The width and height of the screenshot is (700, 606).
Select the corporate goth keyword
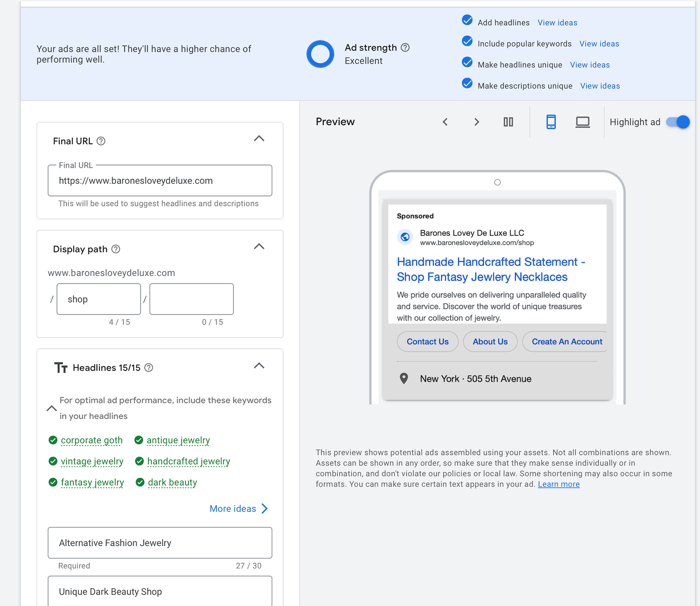coord(92,440)
